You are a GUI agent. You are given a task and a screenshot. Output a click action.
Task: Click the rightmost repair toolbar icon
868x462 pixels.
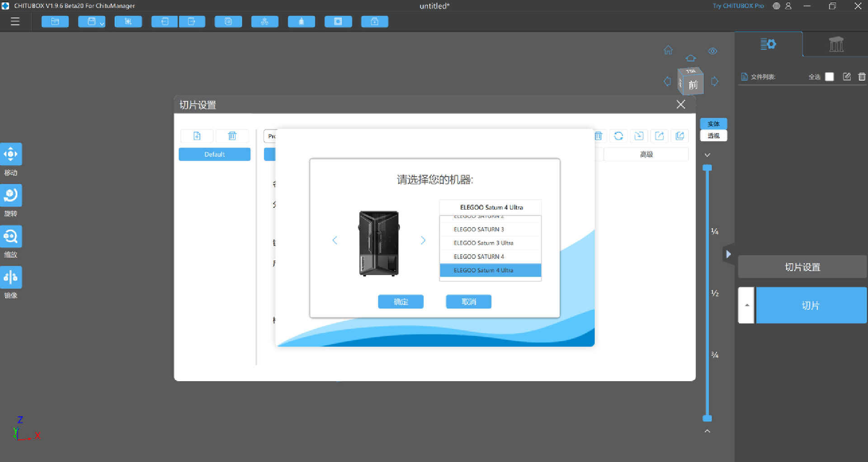pos(375,22)
